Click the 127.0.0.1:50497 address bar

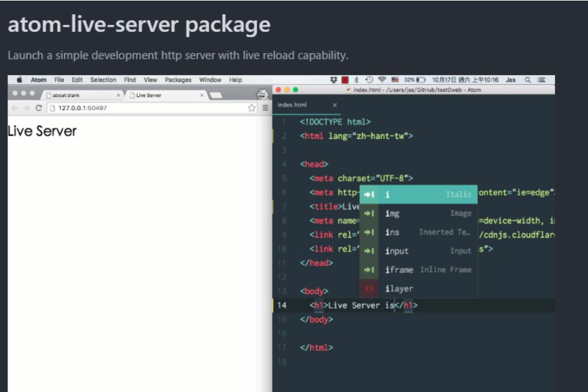[x=152, y=108]
